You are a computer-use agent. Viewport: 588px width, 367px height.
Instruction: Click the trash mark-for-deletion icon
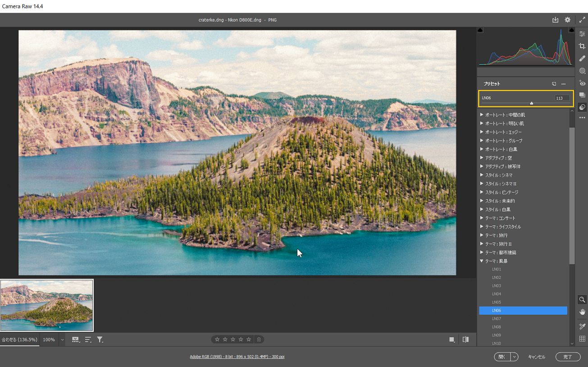(x=259, y=339)
